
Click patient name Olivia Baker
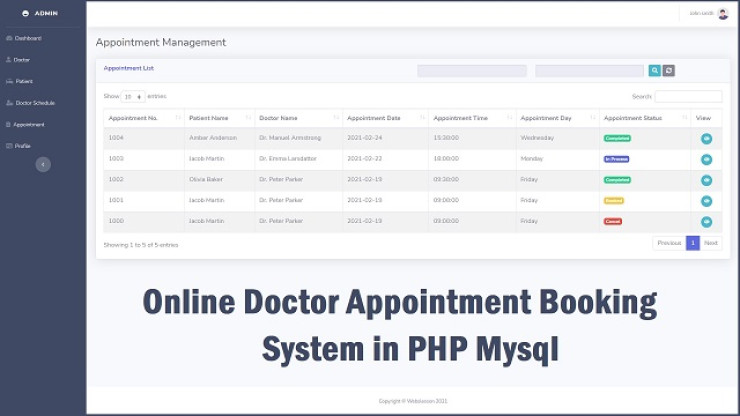tap(206, 179)
